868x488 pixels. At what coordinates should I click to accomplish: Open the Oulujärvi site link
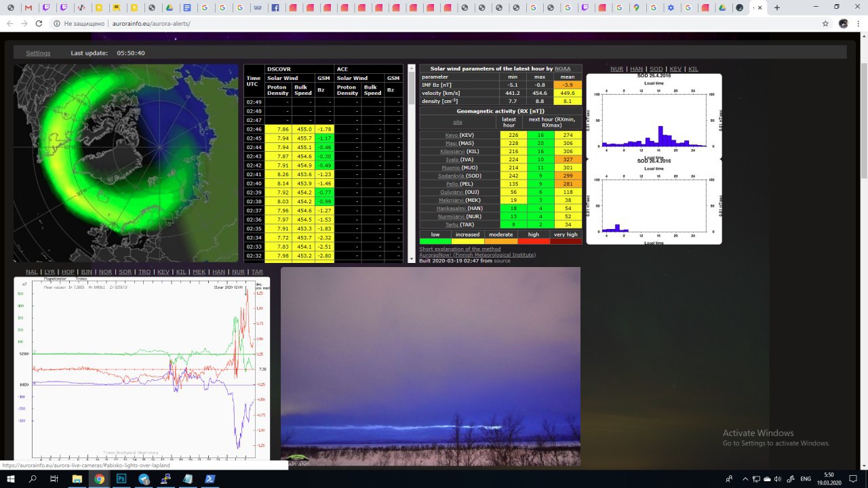coord(450,192)
